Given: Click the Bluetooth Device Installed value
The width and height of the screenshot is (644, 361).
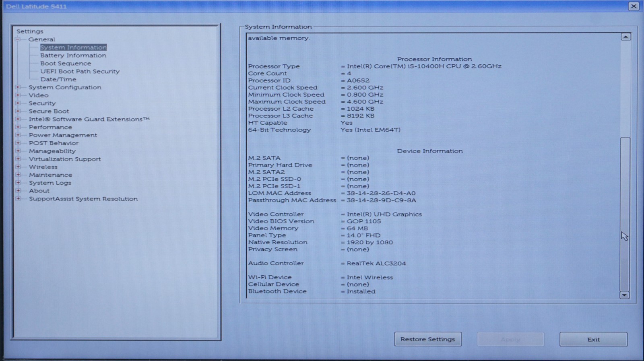Looking at the screenshot, I should click(361, 292).
